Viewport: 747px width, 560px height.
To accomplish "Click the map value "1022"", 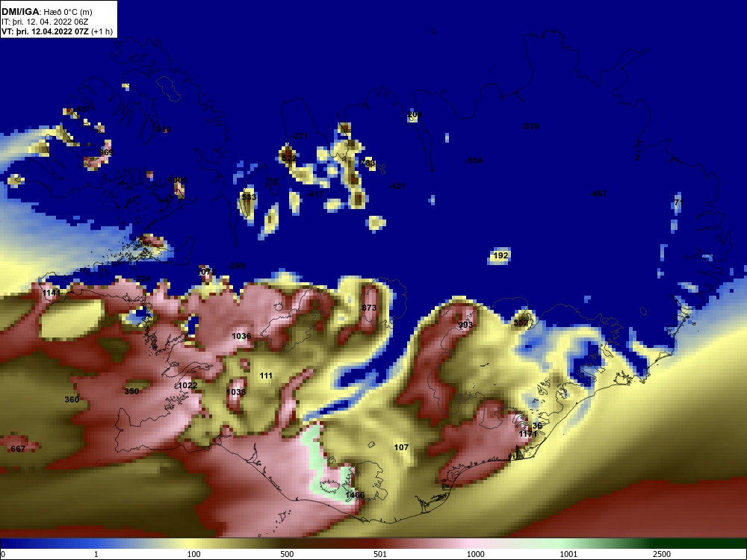I will point(187,385).
